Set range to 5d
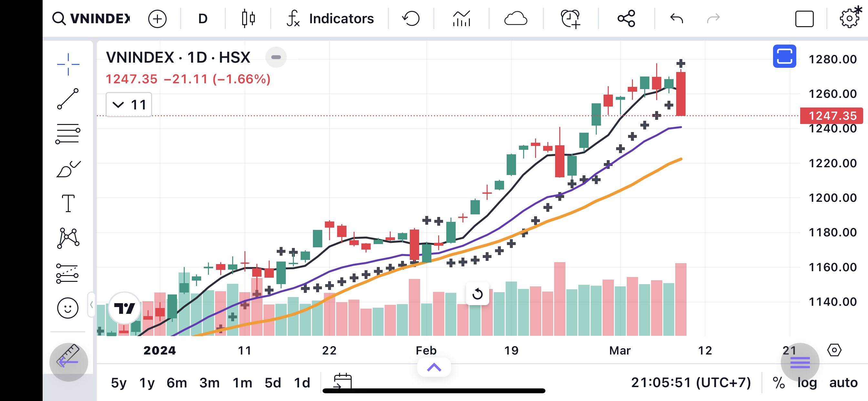Image resolution: width=868 pixels, height=401 pixels. point(273,383)
